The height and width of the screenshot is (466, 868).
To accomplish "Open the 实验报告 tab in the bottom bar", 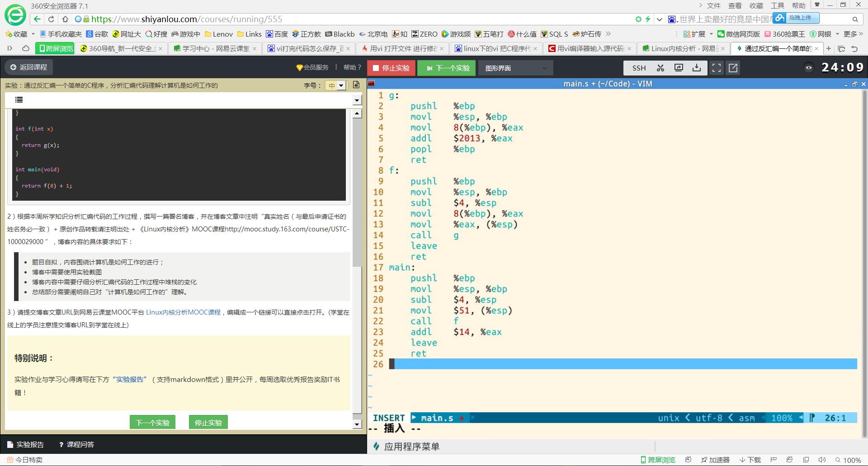I will click(26, 444).
